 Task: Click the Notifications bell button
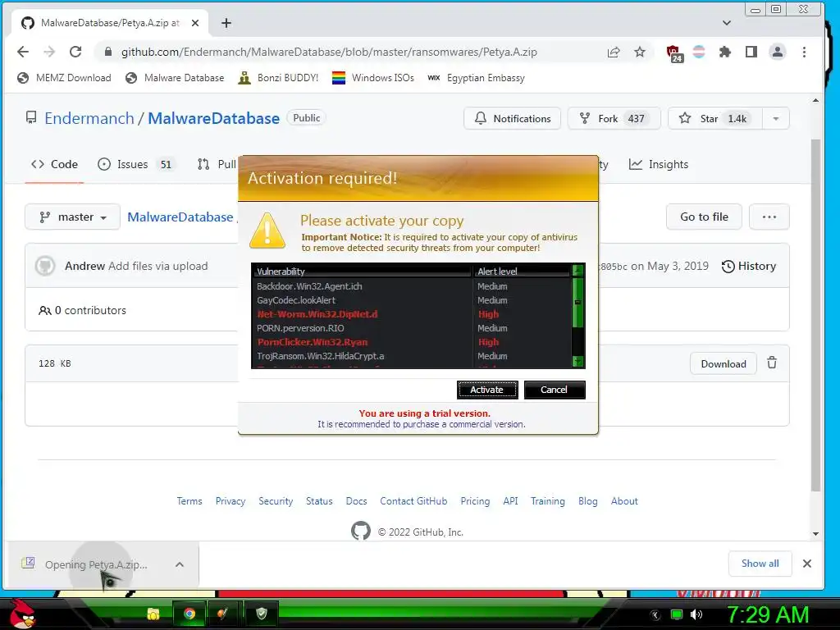pyautogui.click(x=512, y=118)
